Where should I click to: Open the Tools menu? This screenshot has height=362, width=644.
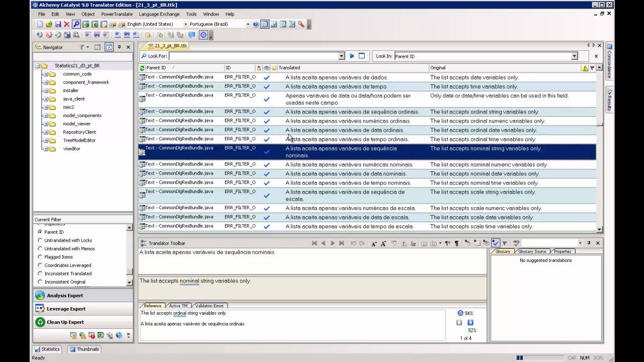[191, 14]
